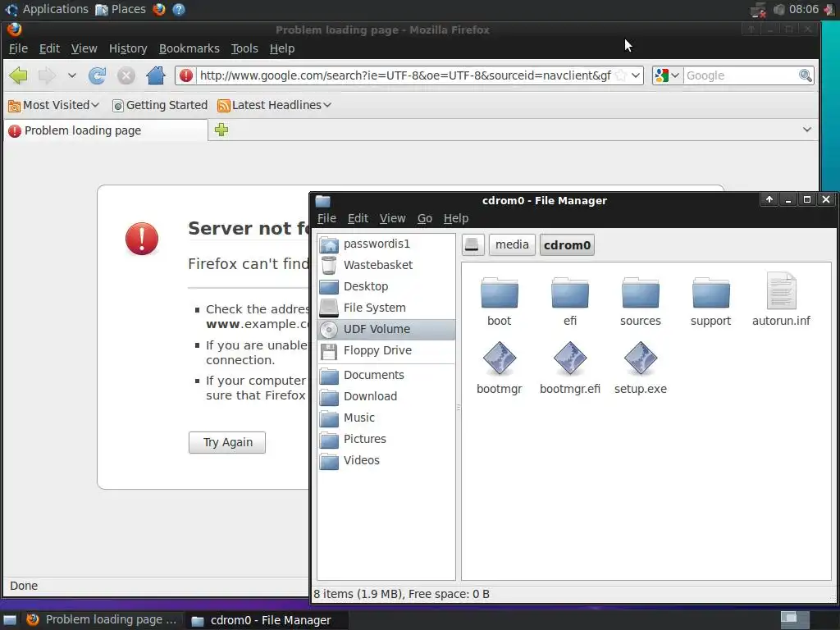This screenshot has height=630, width=840.
Task: Click the URL address field in Firefox
Action: 405,75
